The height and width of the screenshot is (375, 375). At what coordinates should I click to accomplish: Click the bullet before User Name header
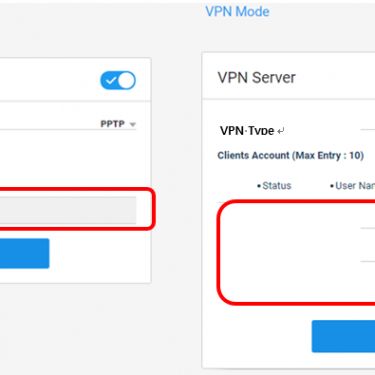click(332, 186)
